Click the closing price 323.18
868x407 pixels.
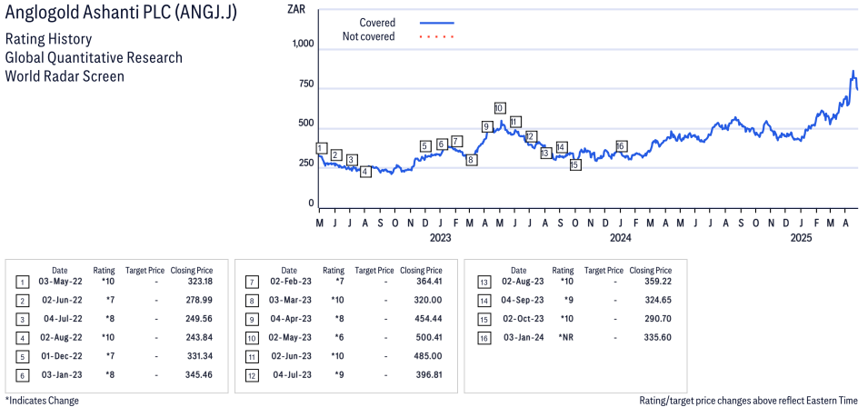pos(200,283)
